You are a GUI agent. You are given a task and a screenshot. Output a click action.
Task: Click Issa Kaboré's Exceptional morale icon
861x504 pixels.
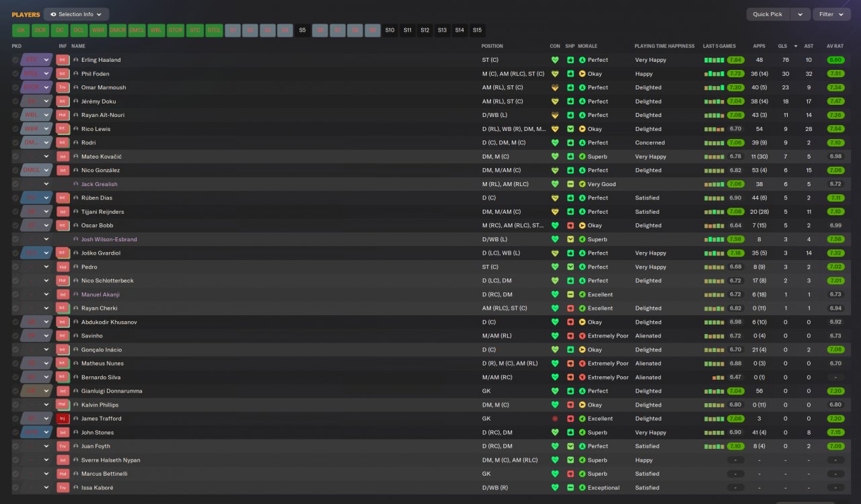[583, 488]
